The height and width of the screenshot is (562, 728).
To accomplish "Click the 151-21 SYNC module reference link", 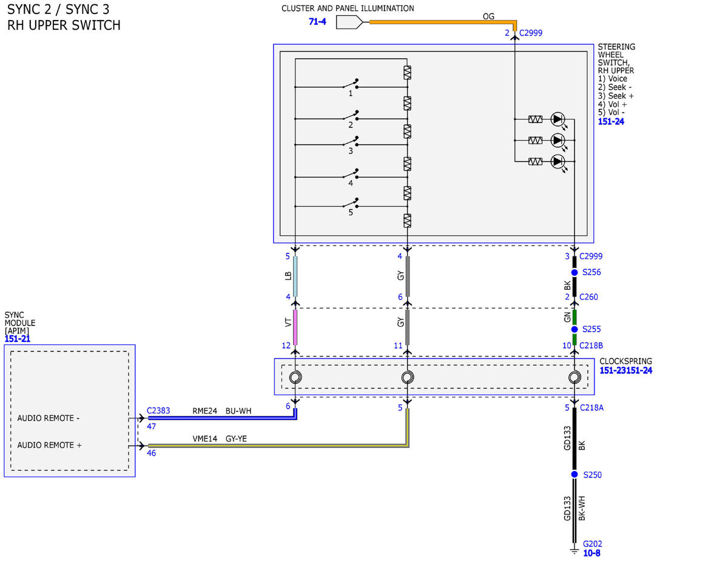I will [17, 339].
